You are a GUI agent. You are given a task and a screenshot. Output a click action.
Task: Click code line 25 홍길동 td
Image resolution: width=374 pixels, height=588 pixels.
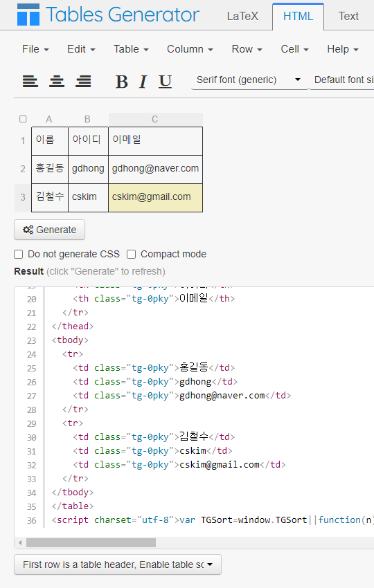click(154, 368)
